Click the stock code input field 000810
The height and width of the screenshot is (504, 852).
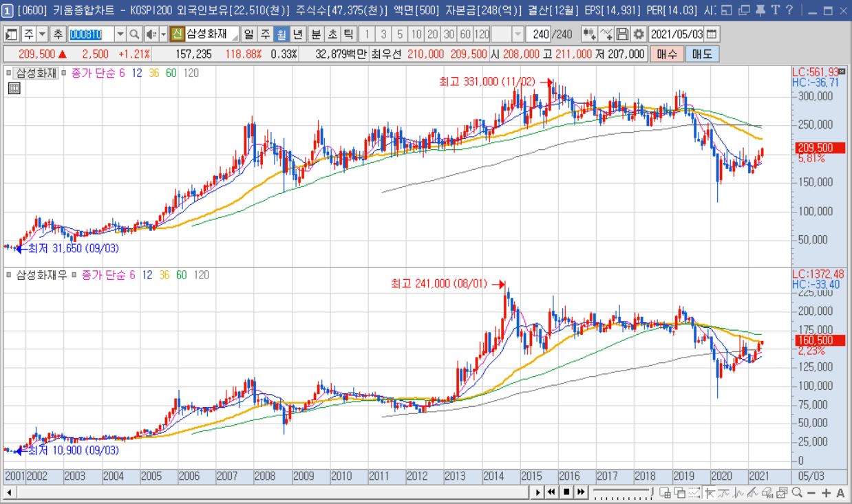[x=91, y=34]
